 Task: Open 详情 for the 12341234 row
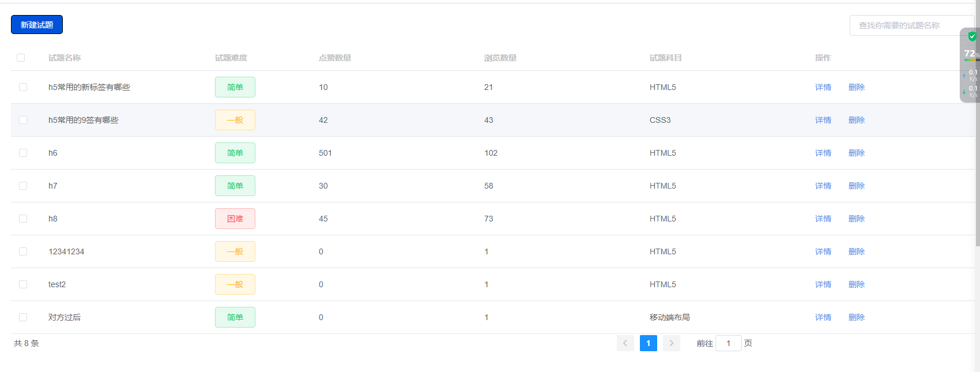click(x=823, y=251)
